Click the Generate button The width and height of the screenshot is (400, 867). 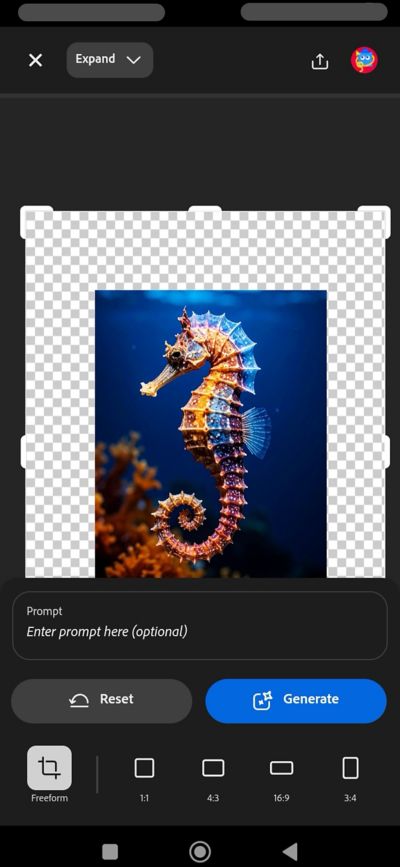point(296,701)
